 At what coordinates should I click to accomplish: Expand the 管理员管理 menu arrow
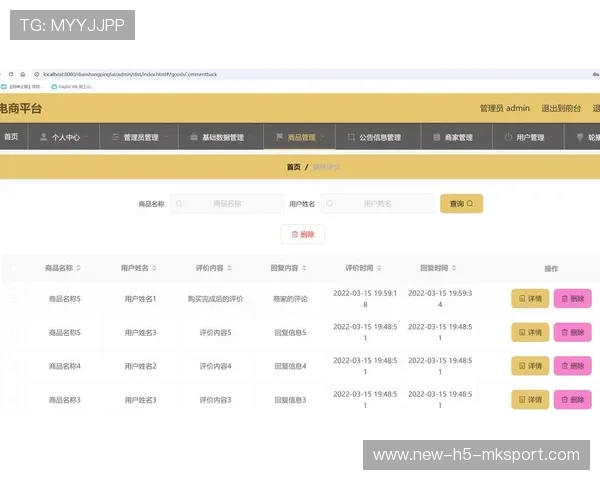click(x=166, y=137)
